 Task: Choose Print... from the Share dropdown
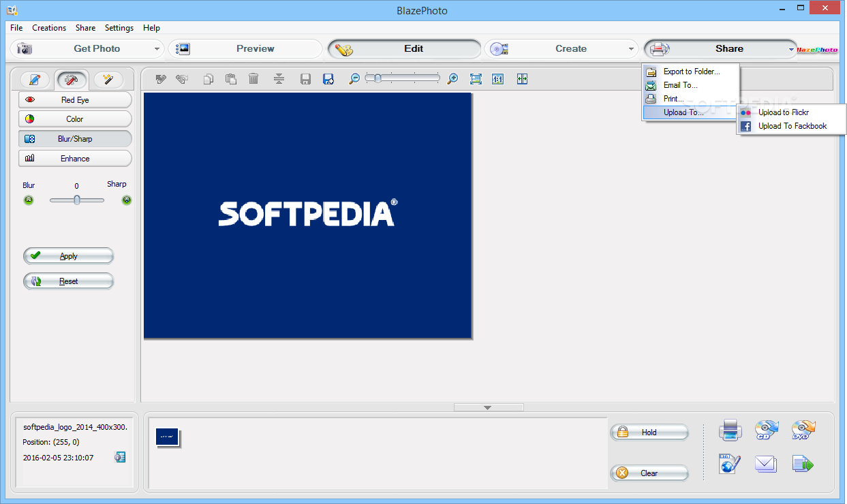690,99
